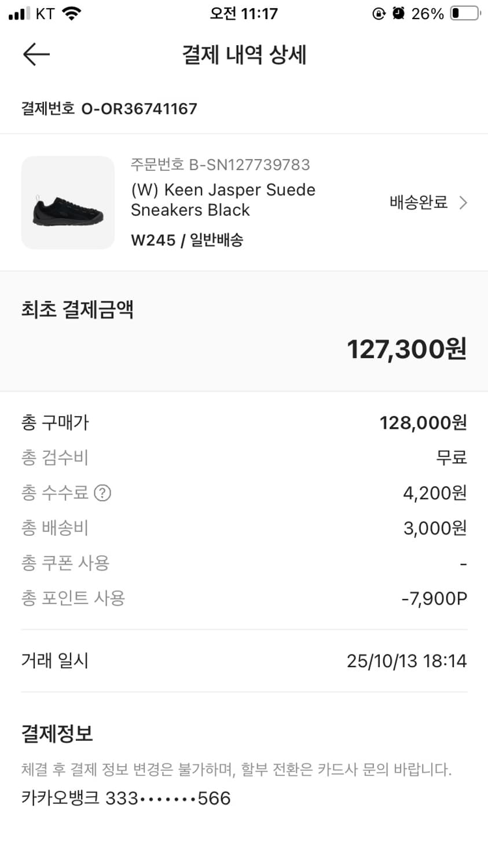This screenshot has height=868, width=488.
Task: Tap order number B-SN127739783
Action: tap(220, 165)
